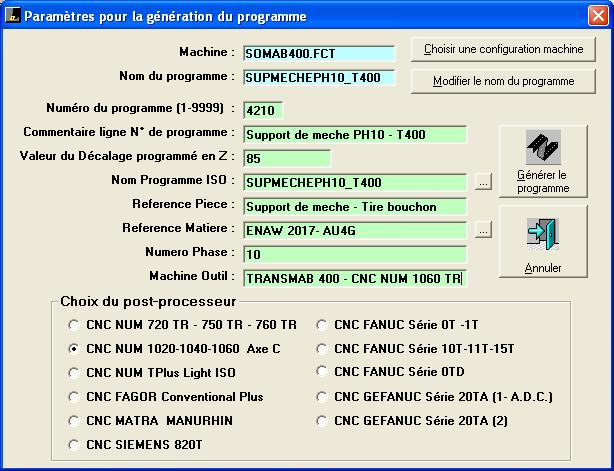The width and height of the screenshot is (614, 471).
Task: Click the Générer le programme icon button
Action: click(x=543, y=162)
